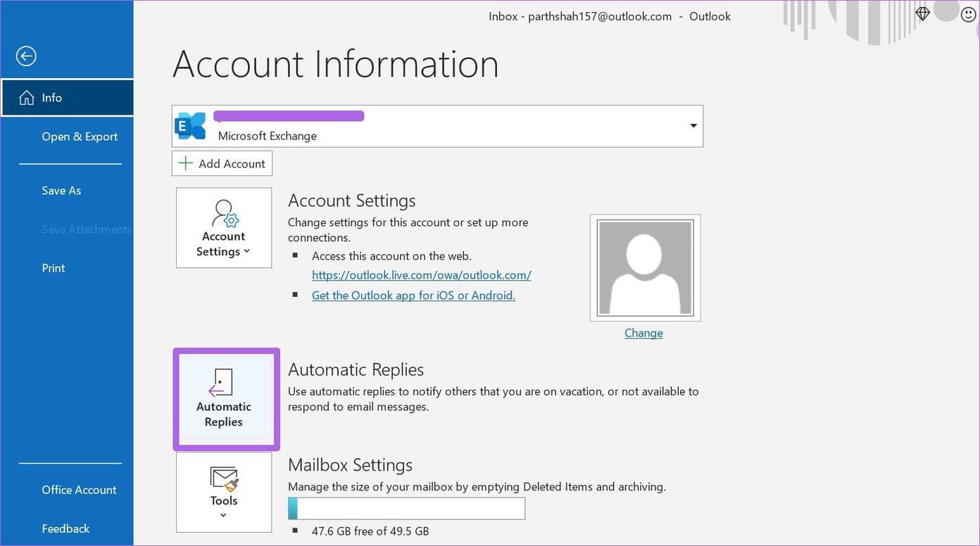Screen dimensions: 980x546
Task: Click the Change photo link
Action: (x=643, y=333)
